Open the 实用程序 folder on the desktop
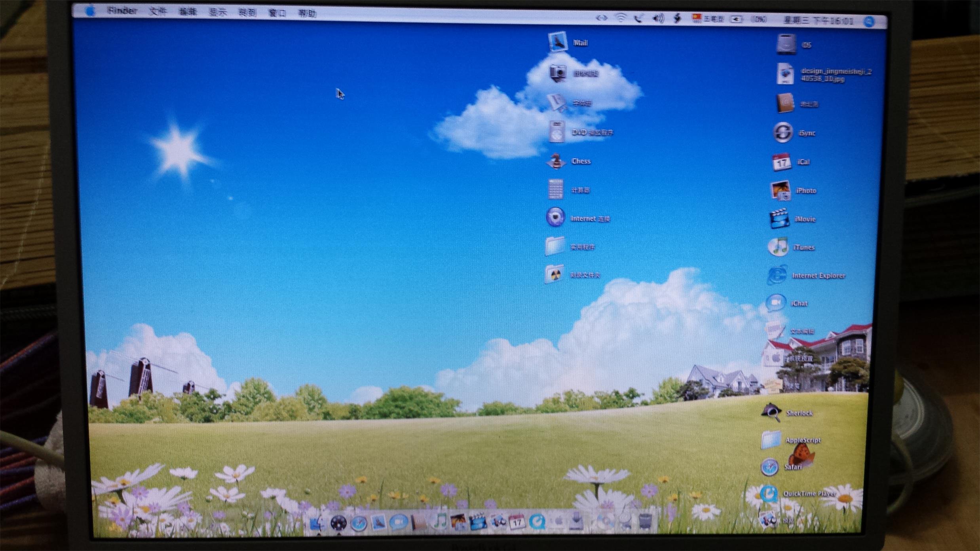 556,246
